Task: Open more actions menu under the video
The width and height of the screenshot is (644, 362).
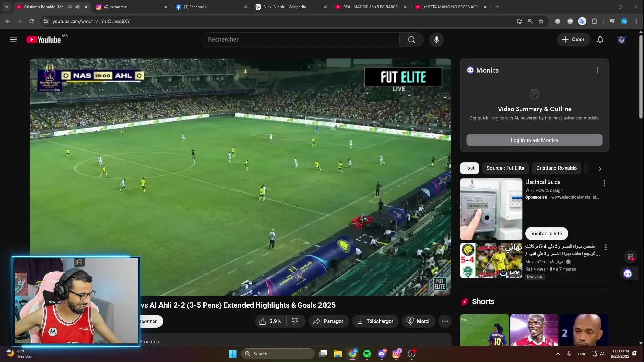Action: [x=445, y=321]
